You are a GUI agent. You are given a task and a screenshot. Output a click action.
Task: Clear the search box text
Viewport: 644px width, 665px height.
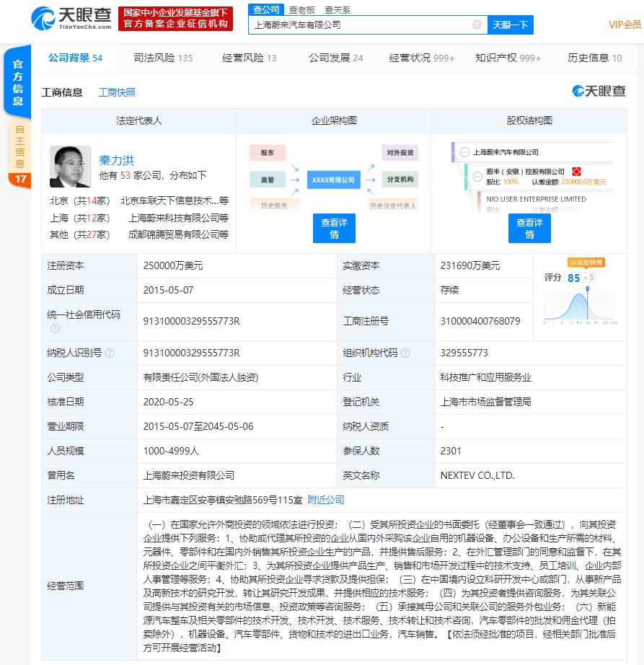click(477, 25)
